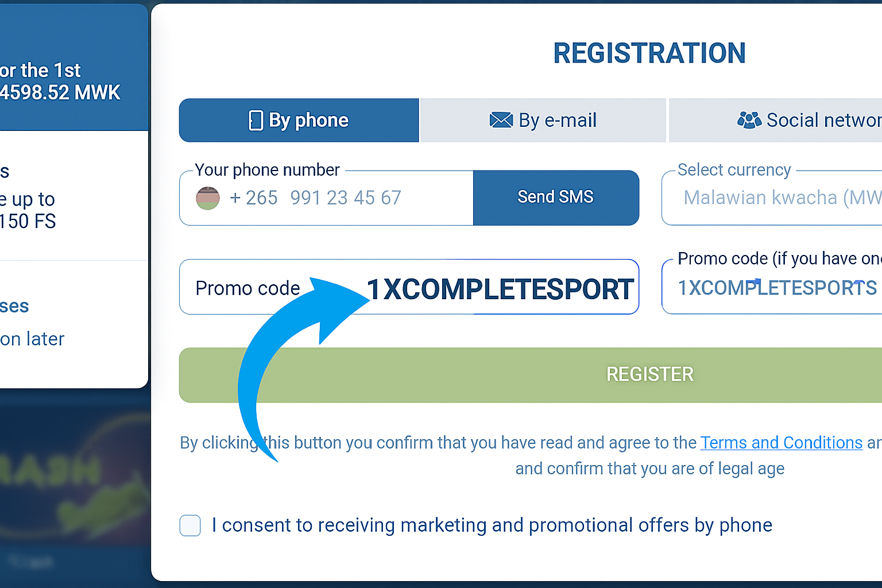Select Malawian kwacha in the currency selector
Viewport: 882px width, 588px height.
coord(781,198)
